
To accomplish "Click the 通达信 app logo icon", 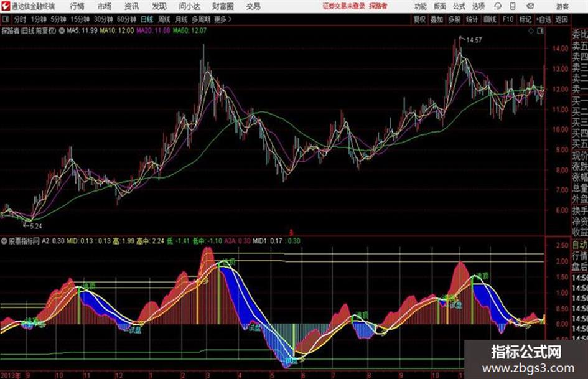I will tap(5, 6).
